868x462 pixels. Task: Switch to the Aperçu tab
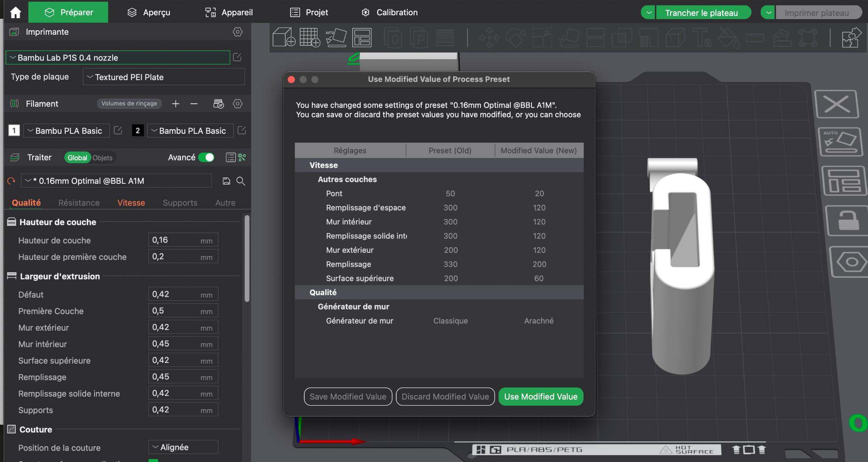(x=149, y=12)
